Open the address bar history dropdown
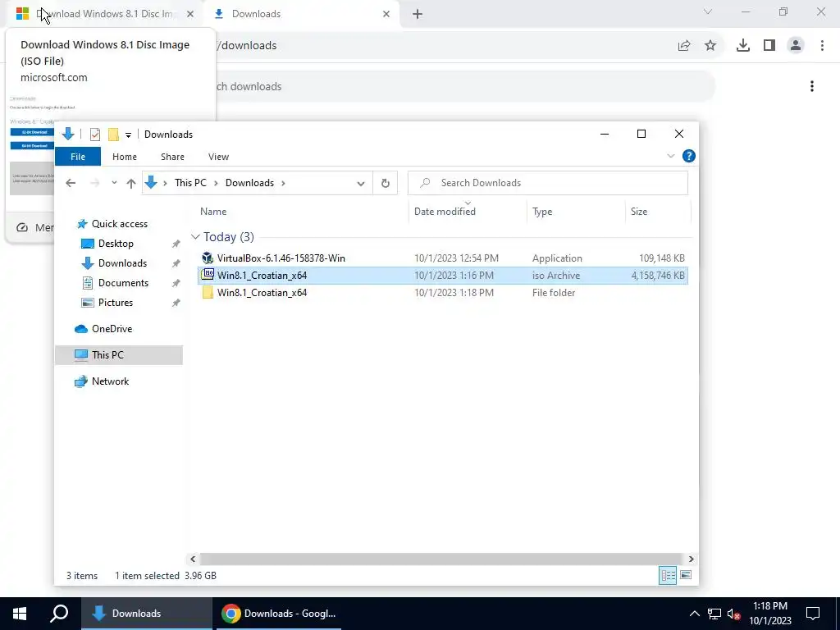This screenshot has height=630, width=840. click(361, 183)
